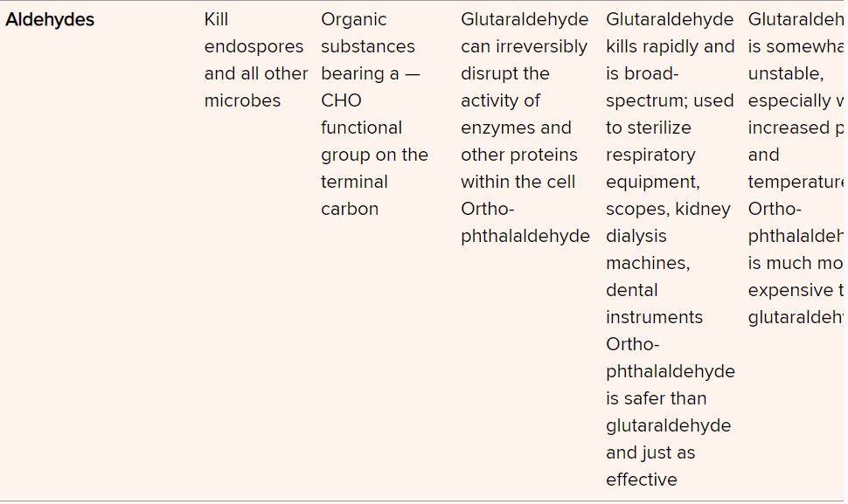
Task: Click 'within the cell' text
Action: coord(518,182)
